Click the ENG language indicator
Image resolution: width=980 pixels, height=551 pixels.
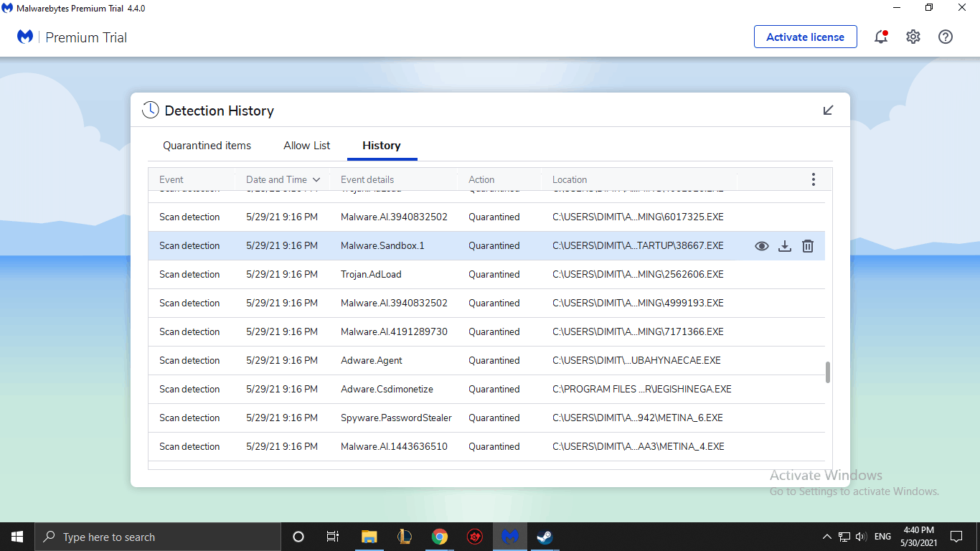point(883,537)
